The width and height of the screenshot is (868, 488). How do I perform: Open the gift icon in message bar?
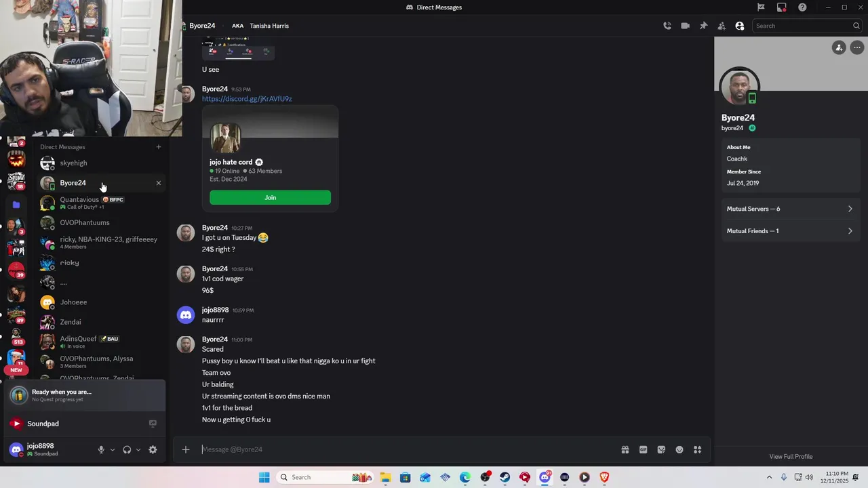point(625,449)
